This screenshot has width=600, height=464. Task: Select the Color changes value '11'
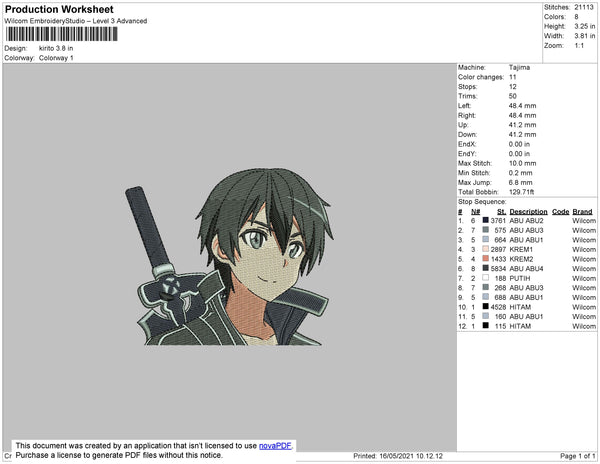pyautogui.click(x=512, y=77)
